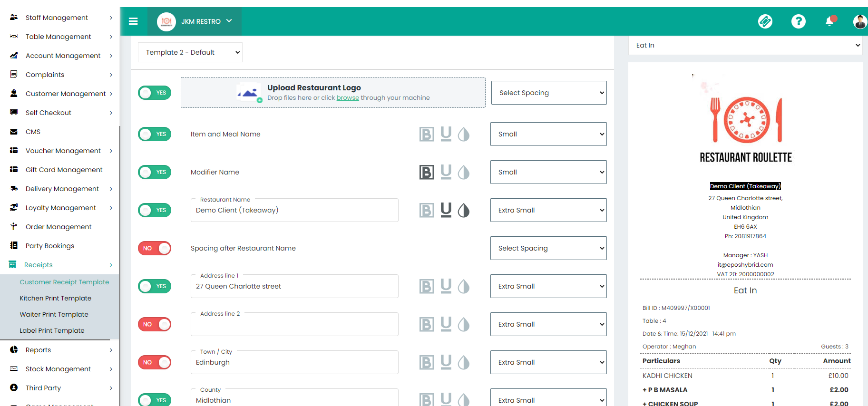Toggle invert color for Modifier Name
Screen dimensions: 868x406
464,172
